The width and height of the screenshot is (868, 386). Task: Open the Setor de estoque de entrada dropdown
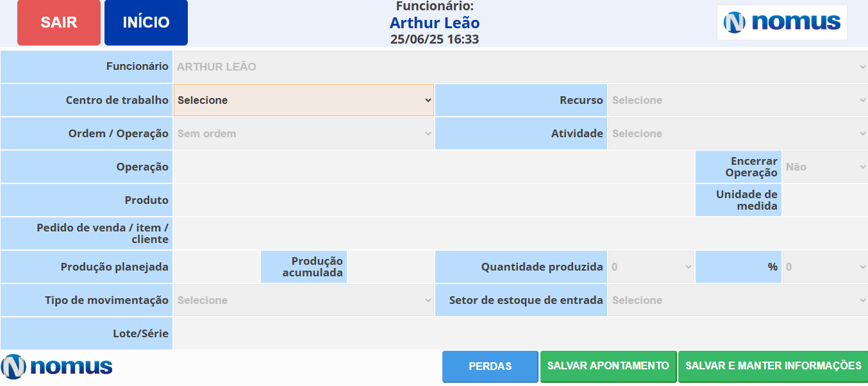(x=737, y=300)
